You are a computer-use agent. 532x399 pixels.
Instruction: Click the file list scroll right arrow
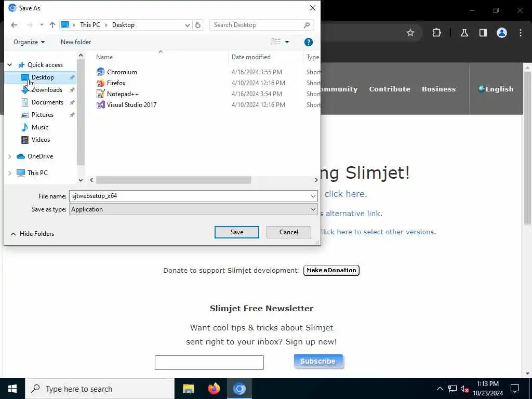pyautogui.click(x=316, y=180)
